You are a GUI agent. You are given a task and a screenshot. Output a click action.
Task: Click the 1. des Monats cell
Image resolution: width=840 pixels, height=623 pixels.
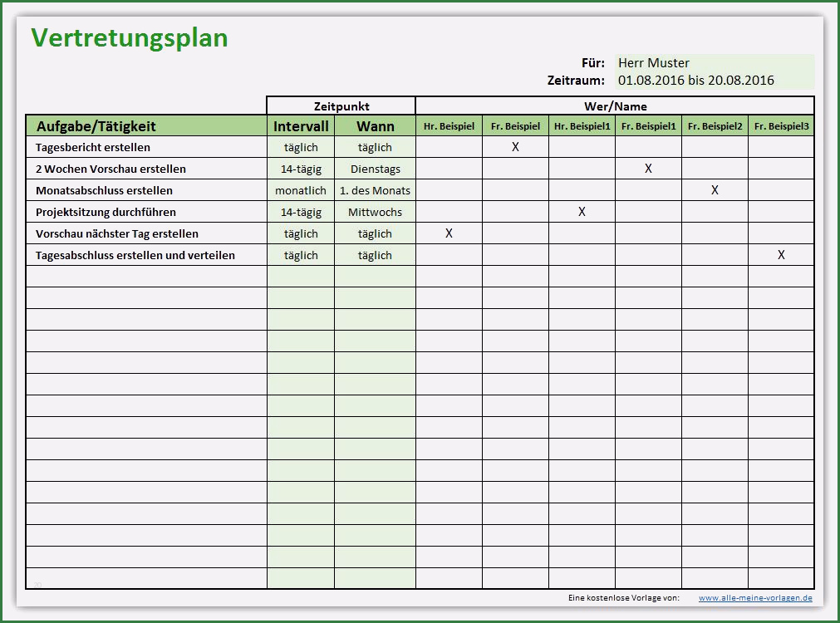click(375, 190)
